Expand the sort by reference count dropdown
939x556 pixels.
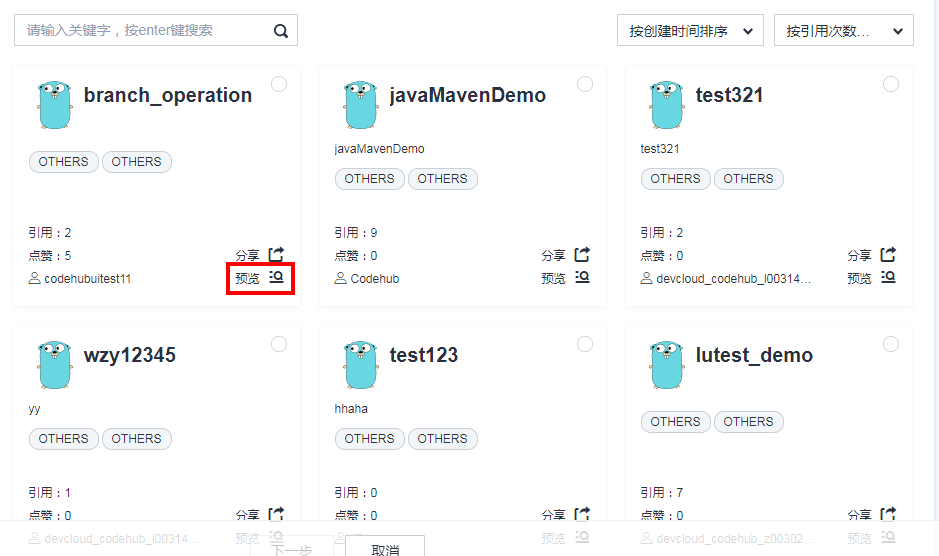843,31
